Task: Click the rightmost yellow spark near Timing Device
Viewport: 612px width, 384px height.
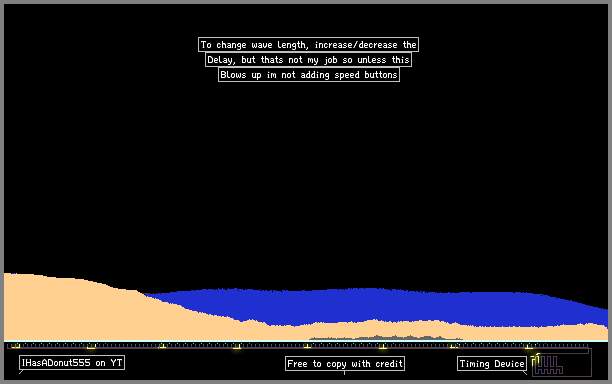Action: coord(529,347)
